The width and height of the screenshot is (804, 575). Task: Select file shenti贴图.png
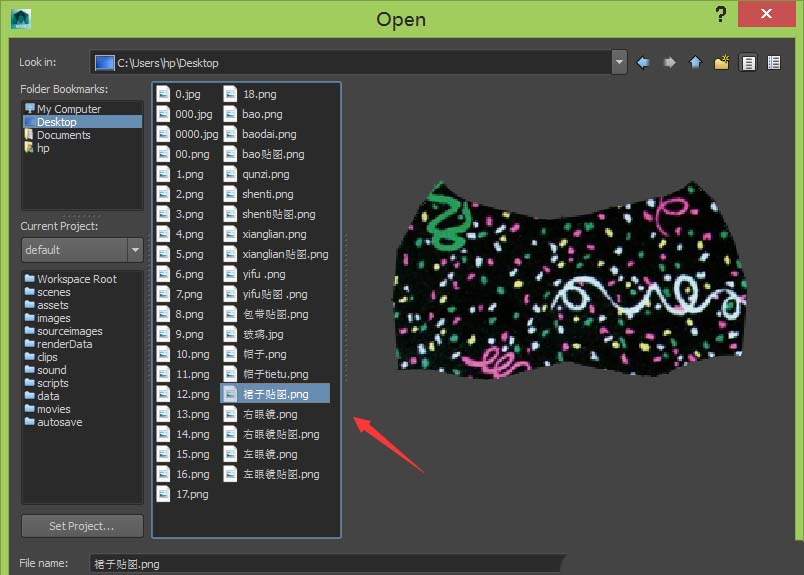(x=270, y=214)
